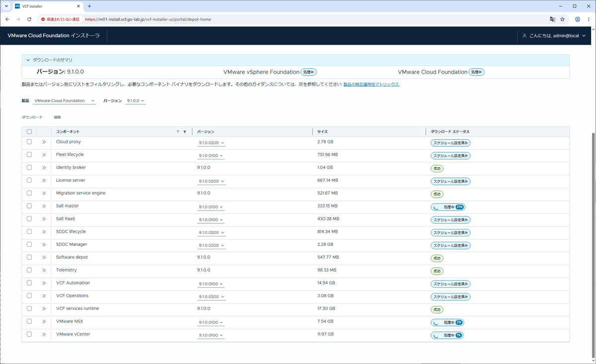Check the VMware vCenter row checkbox
This screenshot has width=596, height=364.
(29, 335)
